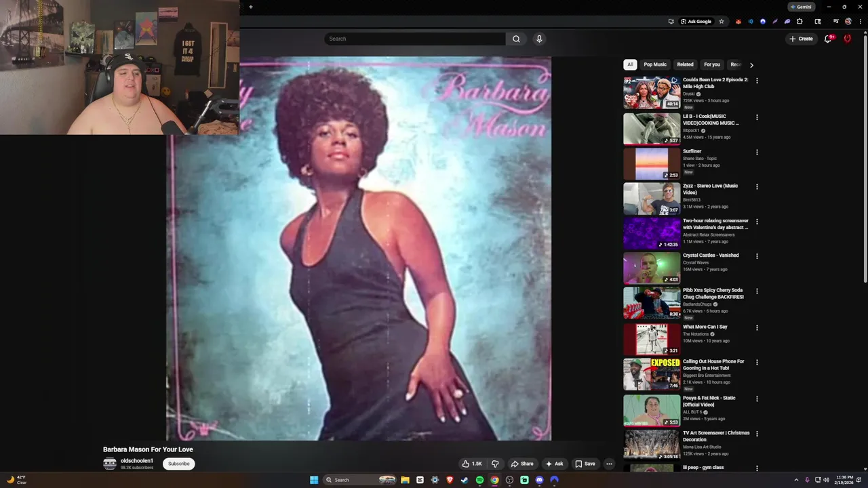Open weather widget on taskbar
The image size is (868, 488).
tap(16, 480)
